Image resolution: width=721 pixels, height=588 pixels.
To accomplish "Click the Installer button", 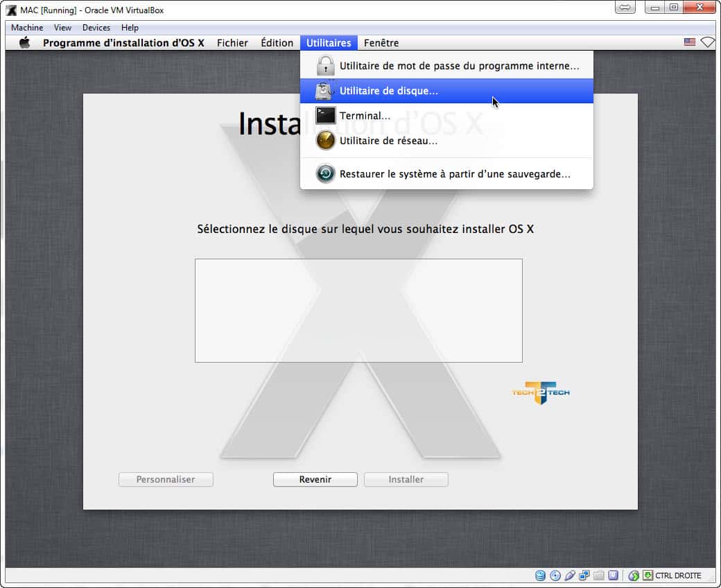I will [x=406, y=480].
